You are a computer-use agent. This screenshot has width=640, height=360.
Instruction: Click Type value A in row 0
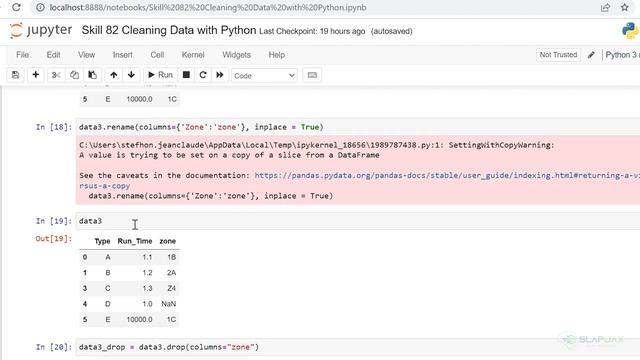coord(108,257)
